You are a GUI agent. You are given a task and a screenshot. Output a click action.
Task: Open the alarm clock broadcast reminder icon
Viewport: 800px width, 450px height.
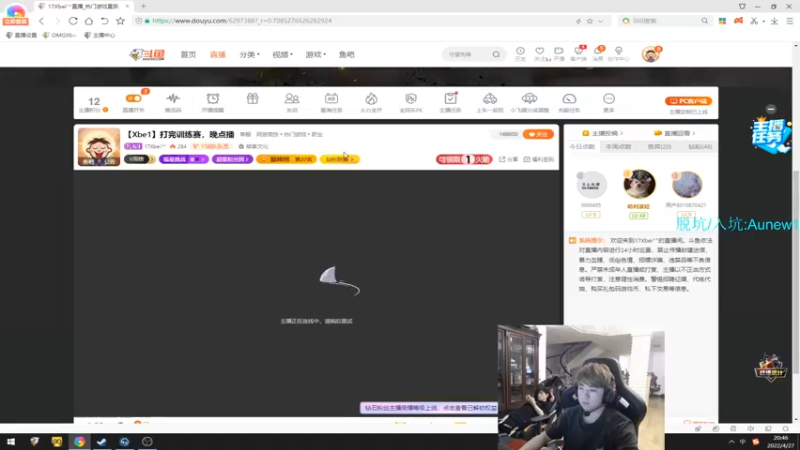[x=213, y=98]
